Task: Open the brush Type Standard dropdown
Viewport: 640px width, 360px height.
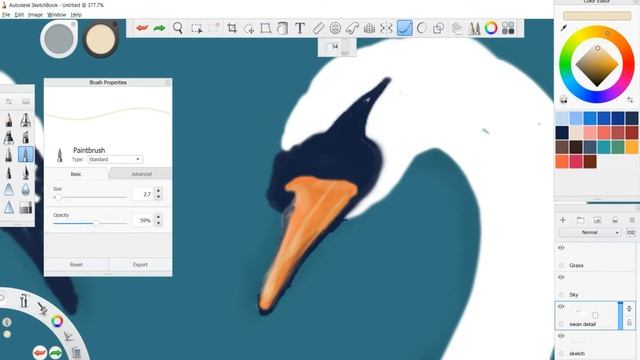Action: 115,159
